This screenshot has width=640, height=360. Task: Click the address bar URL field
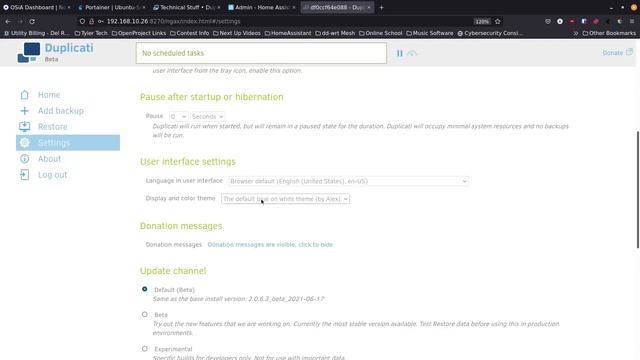click(x=286, y=21)
